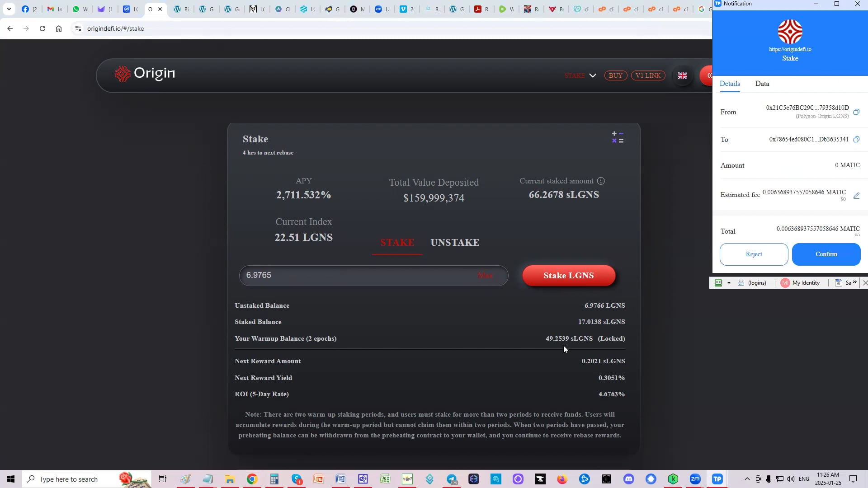Open TokenPocket from the taskbar
The height and width of the screenshot is (488, 868).
tap(718, 479)
